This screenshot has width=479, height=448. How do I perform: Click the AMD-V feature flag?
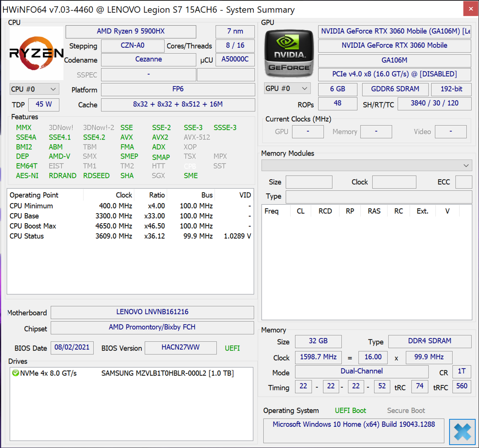pyautogui.click(x=59, y=156)
